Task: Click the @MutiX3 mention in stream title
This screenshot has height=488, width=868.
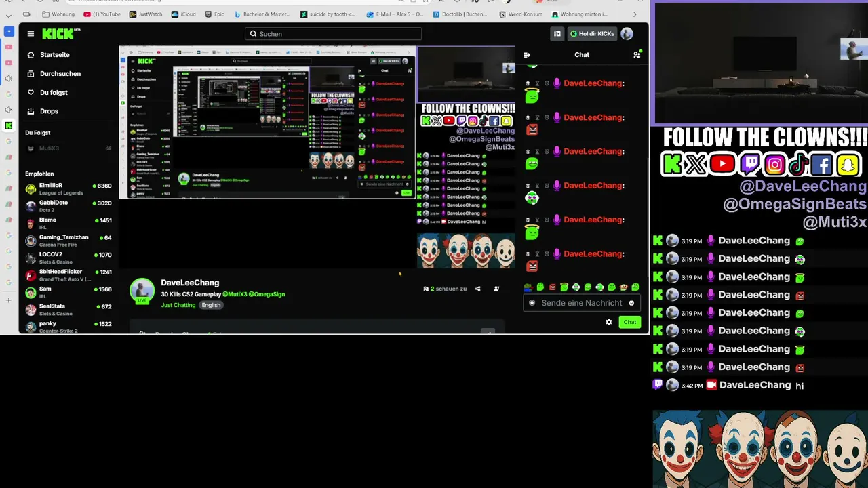Action: 235,294
